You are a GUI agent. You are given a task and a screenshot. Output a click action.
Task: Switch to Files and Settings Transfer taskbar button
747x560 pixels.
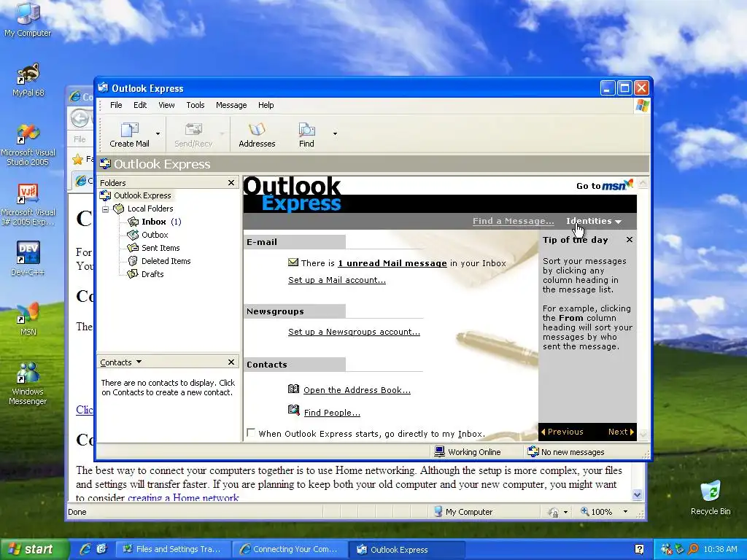coord(172,550)
